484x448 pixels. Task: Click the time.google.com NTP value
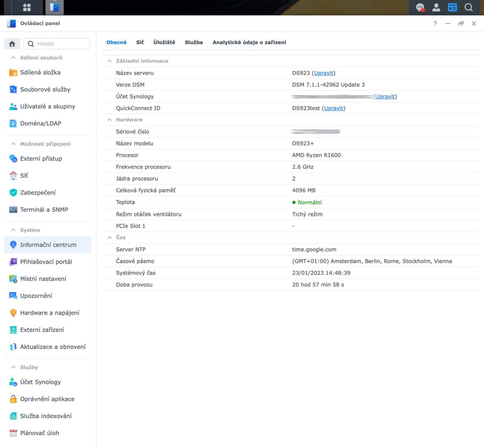coord(314,250)
